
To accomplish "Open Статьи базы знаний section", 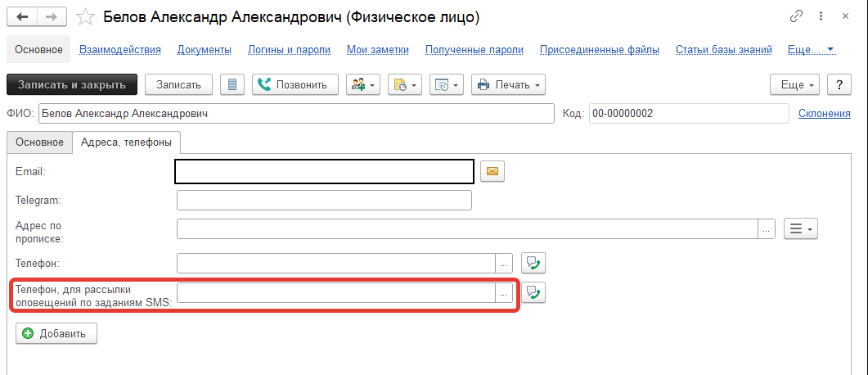I will point(723,50).
